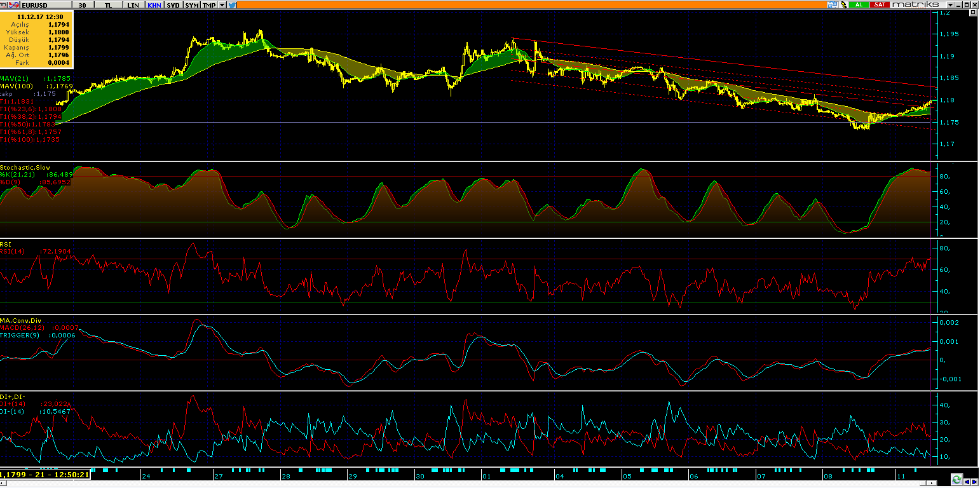The image size is (980, 488).
Task: Click the sync arrows icon near AL
Action: coord(832,4)
